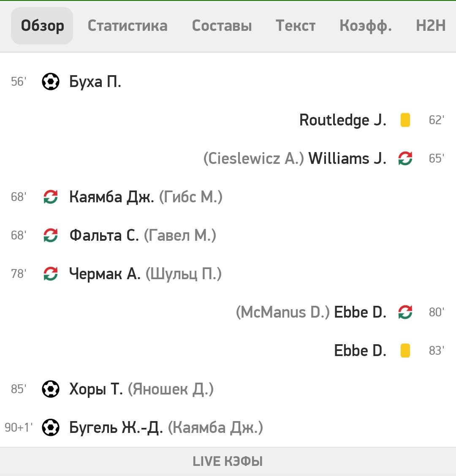Click the substitution icon beside Фальта С.
Viewport: 456px width, 476px height.
tap(50, 235)
